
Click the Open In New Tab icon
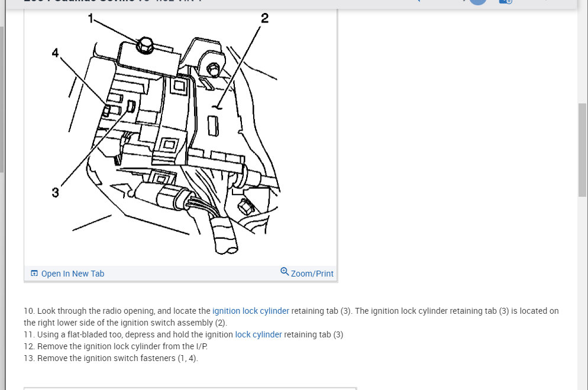(34, 273)
